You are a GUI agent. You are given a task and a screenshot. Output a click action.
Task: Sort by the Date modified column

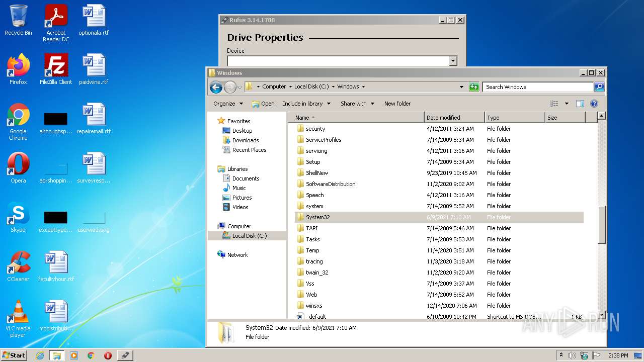coord(454,118)
